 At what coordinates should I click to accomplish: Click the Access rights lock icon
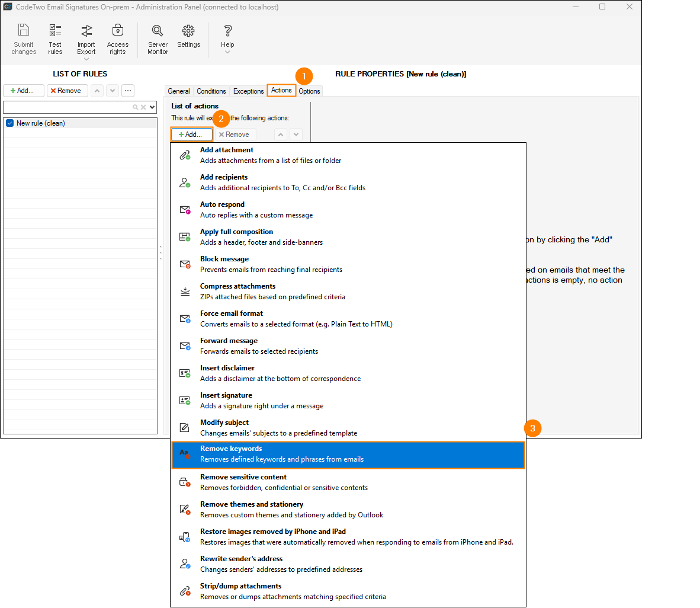click(x=117, y=31)
